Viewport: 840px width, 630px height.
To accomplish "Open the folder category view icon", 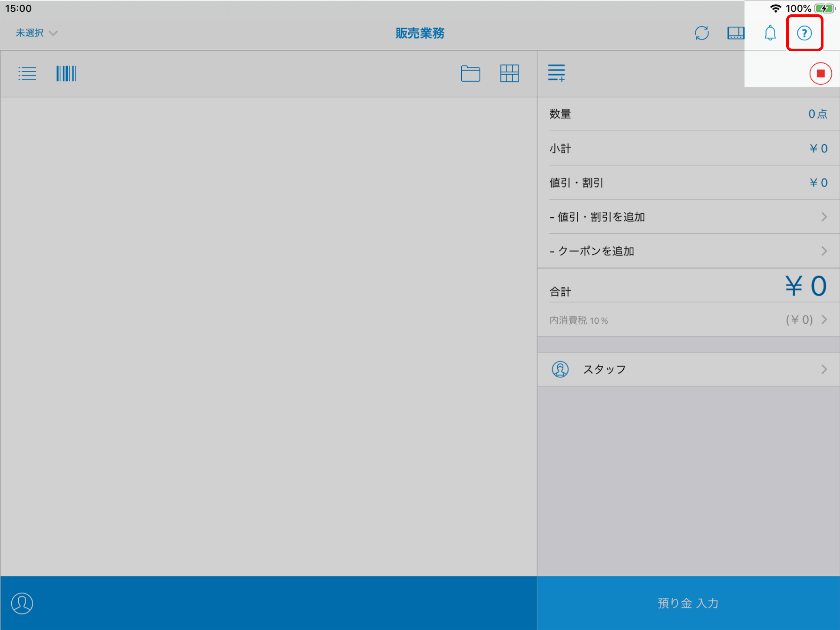I will coord(470,73).
